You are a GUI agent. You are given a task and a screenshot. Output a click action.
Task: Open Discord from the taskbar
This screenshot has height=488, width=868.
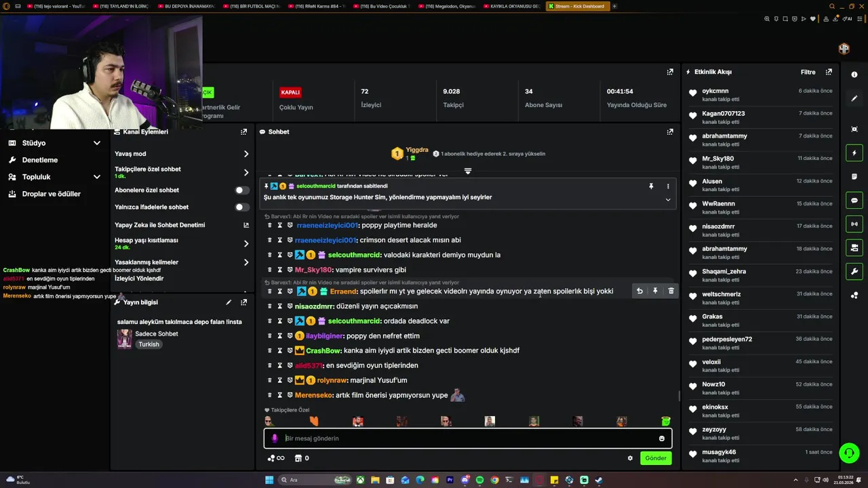click(x=465, y=480)
